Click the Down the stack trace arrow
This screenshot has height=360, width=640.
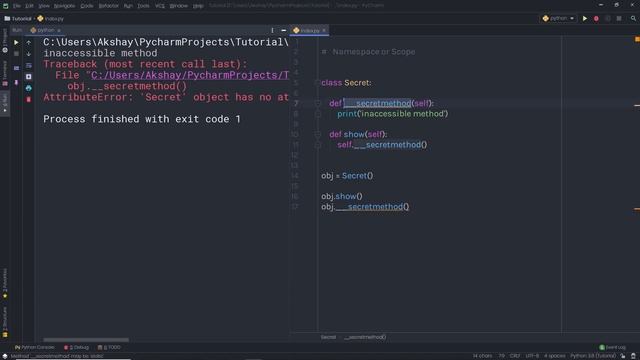tap(29, 54)
